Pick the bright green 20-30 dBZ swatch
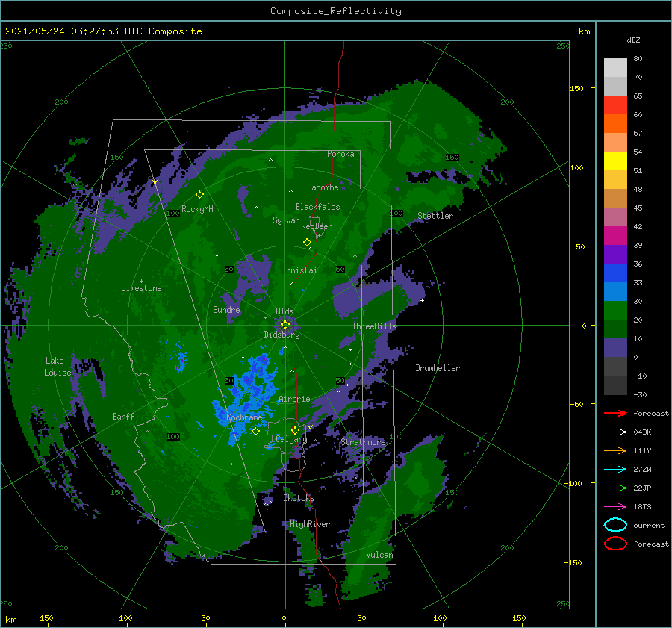The width and height of the screenshot is (672, 628). 615,310
